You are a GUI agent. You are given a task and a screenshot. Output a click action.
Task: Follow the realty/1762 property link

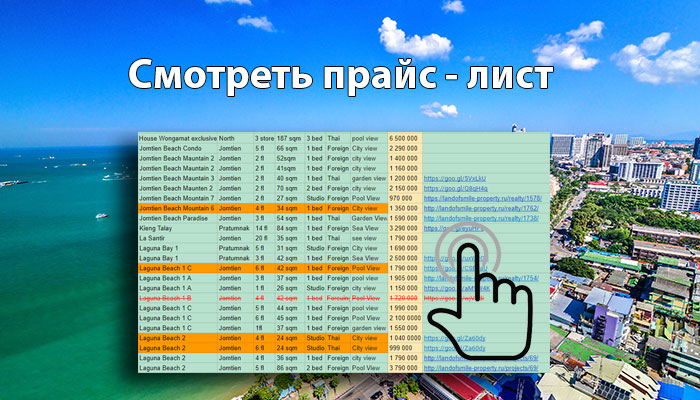point(481,208)
